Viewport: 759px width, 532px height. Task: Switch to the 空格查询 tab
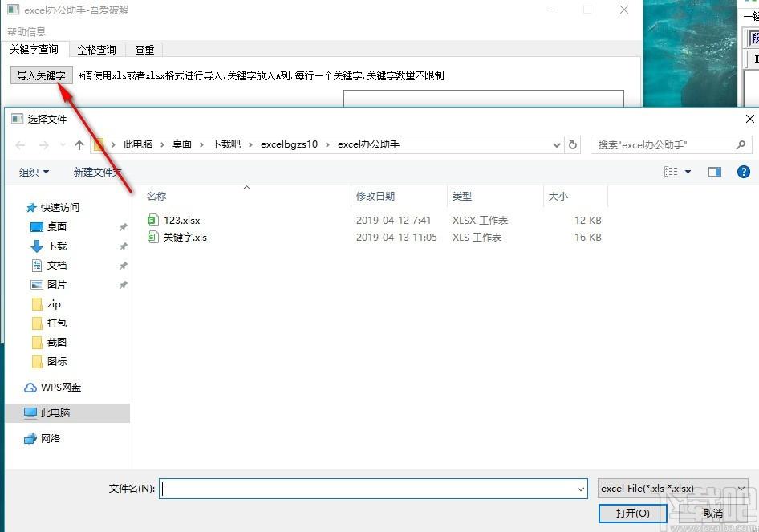[97, 50]
